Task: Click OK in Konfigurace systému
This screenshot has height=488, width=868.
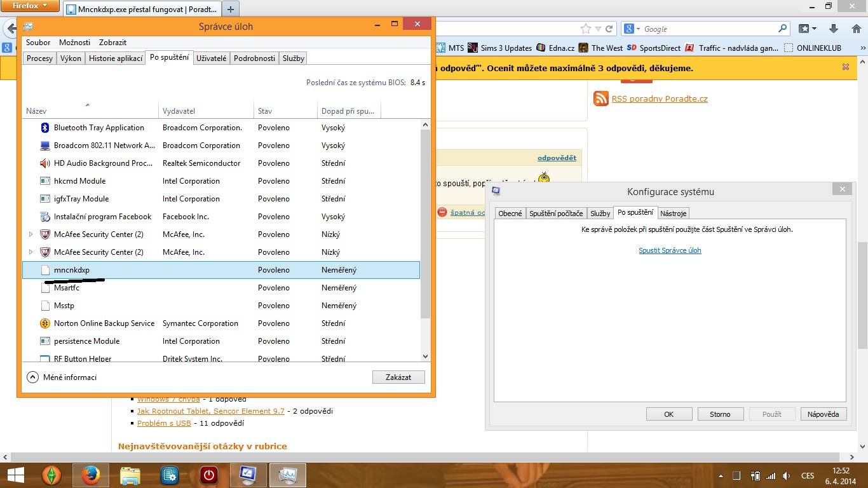Action: click(x=669, y=414)
